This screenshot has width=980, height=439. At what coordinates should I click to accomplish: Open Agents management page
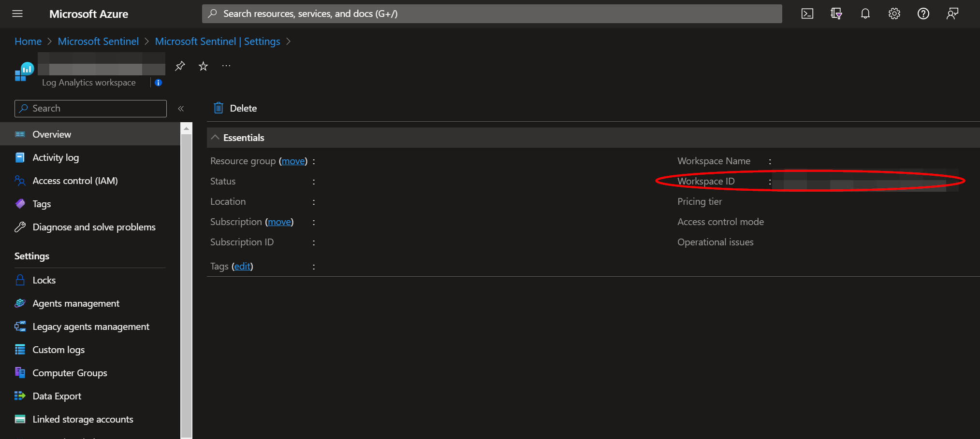pos(90,303)
